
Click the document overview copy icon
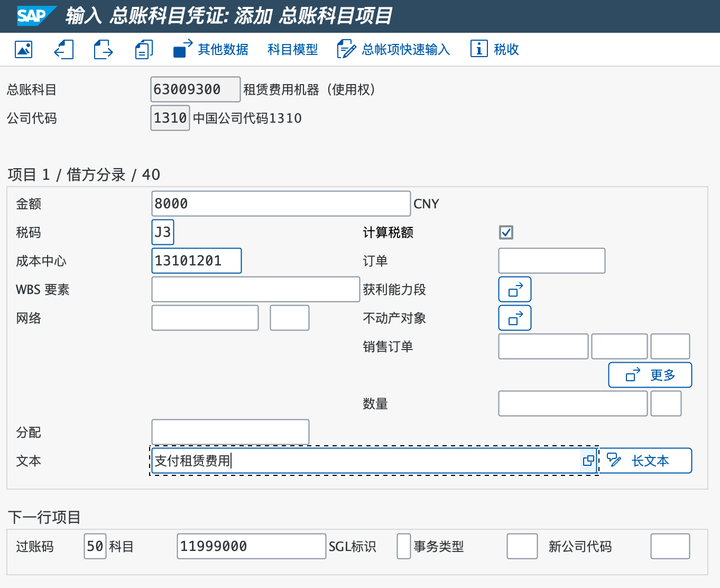click(x=143, y=49)
